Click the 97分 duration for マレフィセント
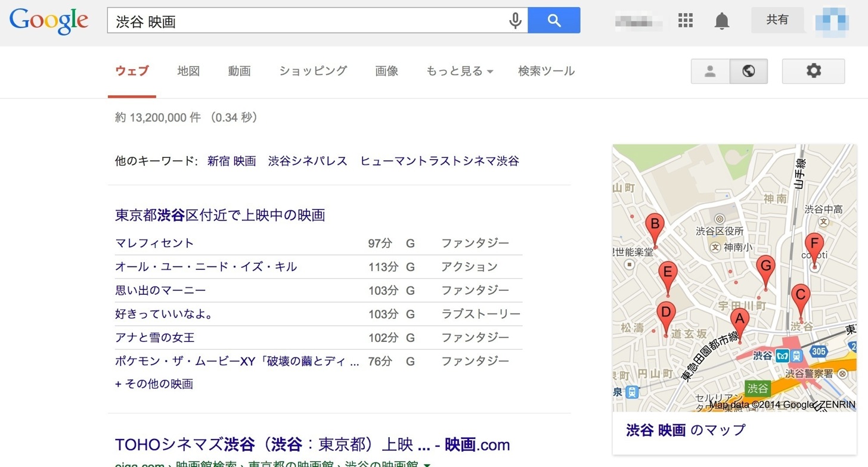 (380, 243)
